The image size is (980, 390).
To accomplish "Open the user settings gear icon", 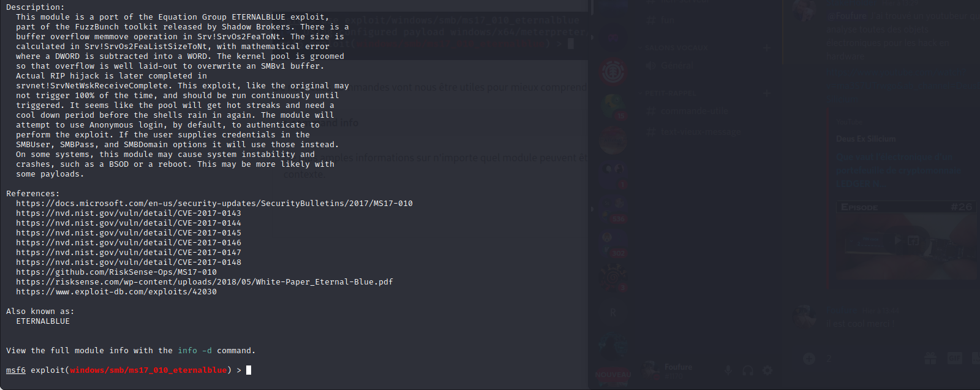I will (x=767, y=370).
